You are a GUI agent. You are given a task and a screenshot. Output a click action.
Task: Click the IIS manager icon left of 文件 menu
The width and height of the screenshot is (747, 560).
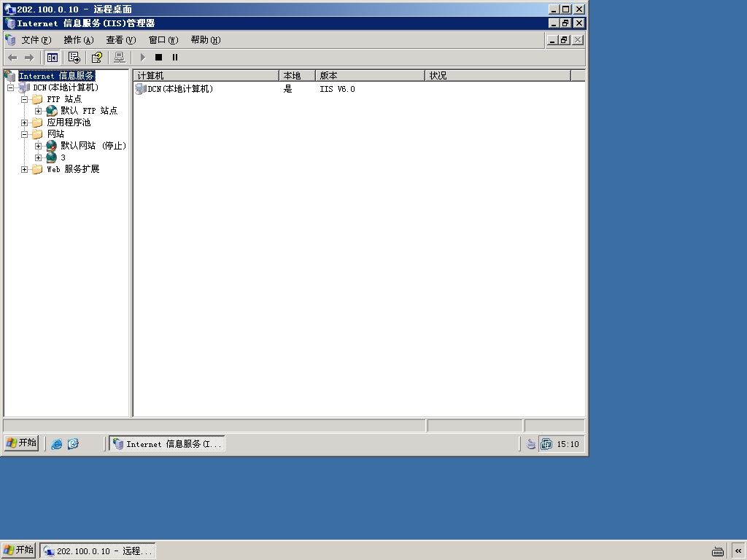(x=10, y=40)
